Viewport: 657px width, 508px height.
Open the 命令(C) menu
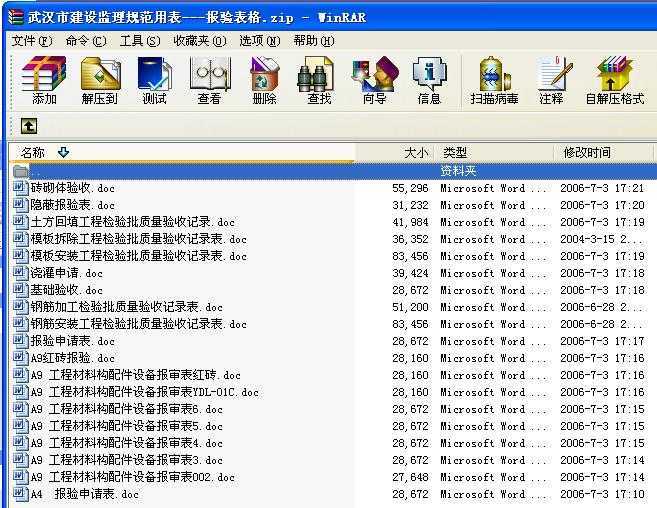(86, 41)
